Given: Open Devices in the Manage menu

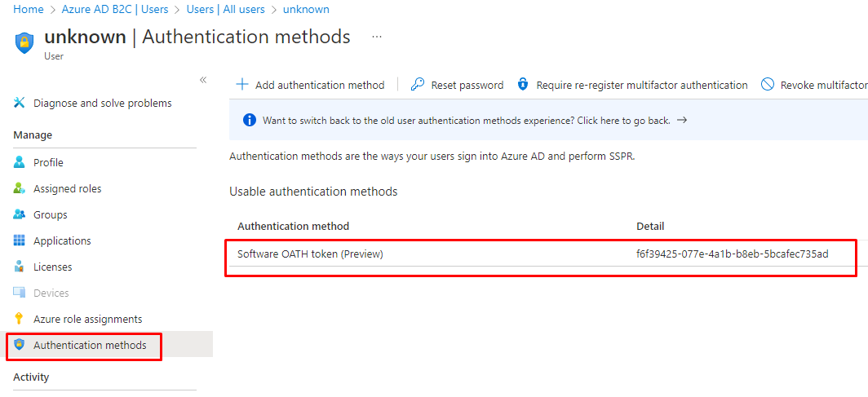Looking at the screenshot, I should (x=51, y=293).
